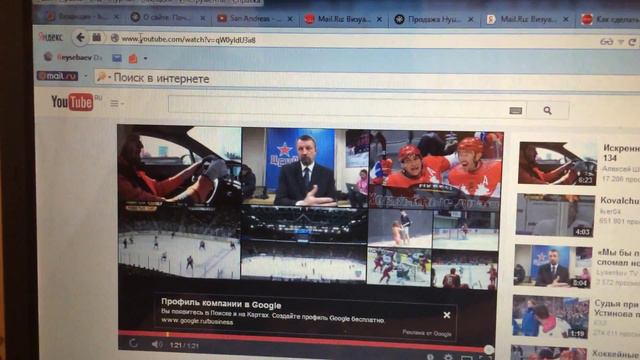Viewport: 640px width, 360px height.
Task: Click the dark icon right of the back arrow
Action: (97, 38)
